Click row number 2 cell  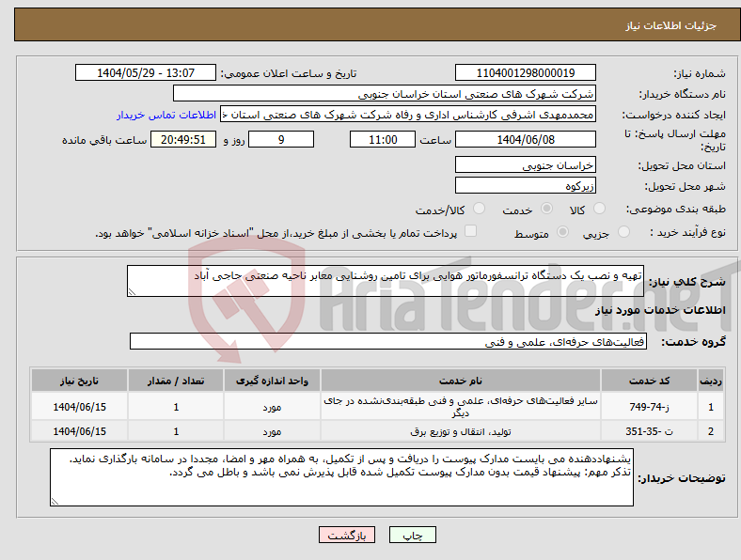pos(711,431)
